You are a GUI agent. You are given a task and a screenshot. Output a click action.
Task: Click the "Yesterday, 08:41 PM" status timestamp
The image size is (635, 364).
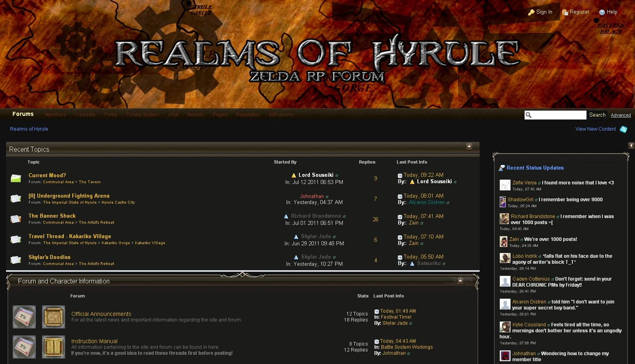click(x=518, y=291)
